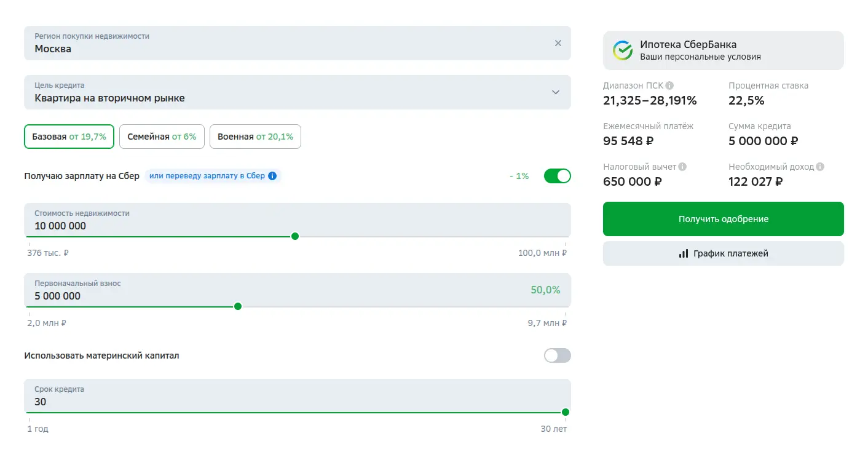This screenshot has width=868, height=449.
Task: Choose the Военная от 20,1% program
Action: [x=255, y=137]
